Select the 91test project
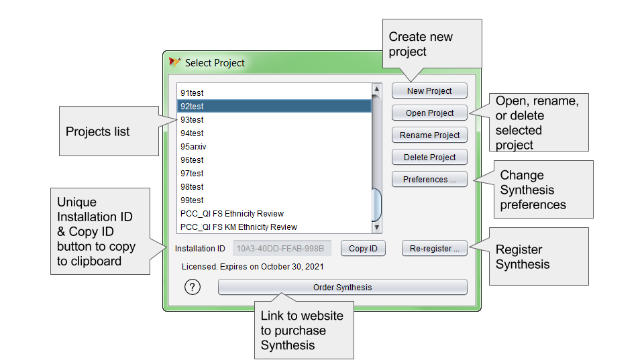This screenshot has height=362, width=644. point(193,93)
